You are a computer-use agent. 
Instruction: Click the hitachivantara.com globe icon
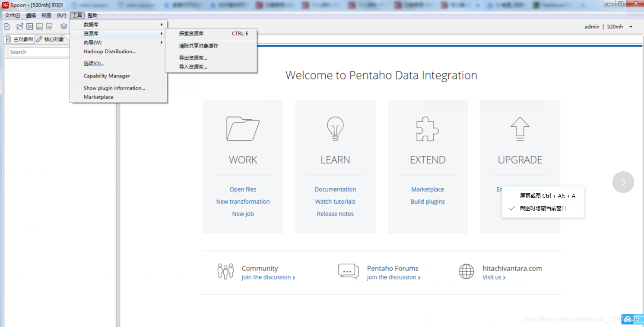coord(466,271)
